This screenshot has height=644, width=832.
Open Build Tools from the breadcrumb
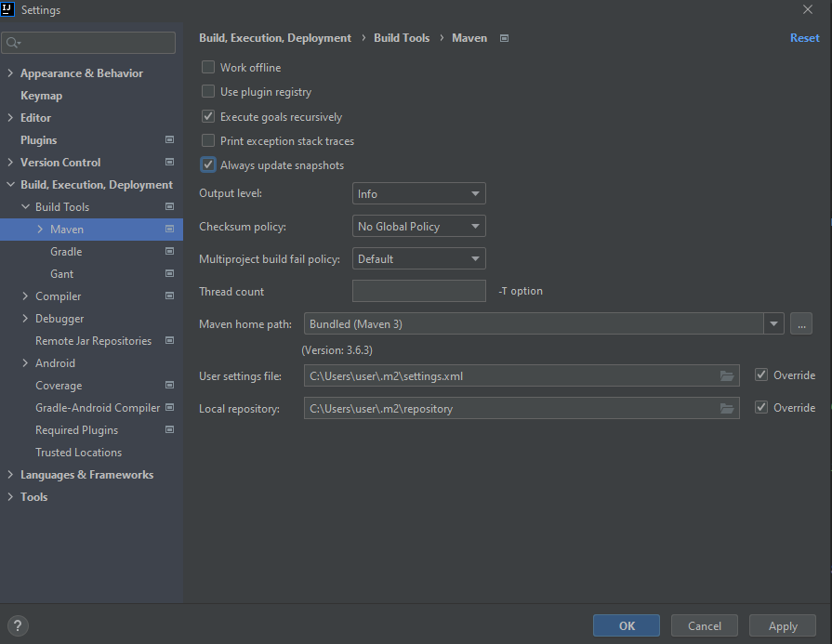coord(402,38)
